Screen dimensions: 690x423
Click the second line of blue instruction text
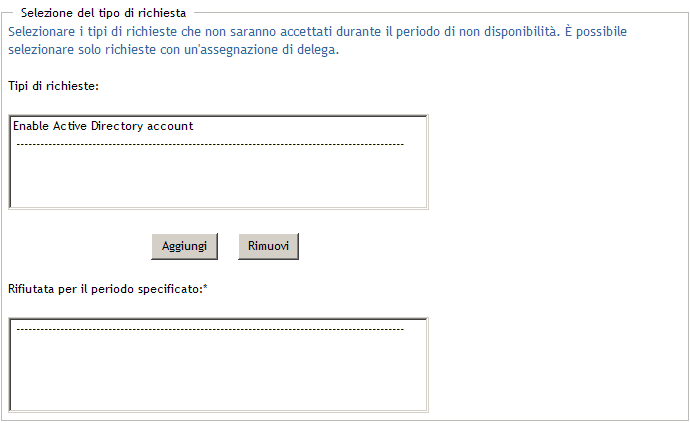coord(174,50)
